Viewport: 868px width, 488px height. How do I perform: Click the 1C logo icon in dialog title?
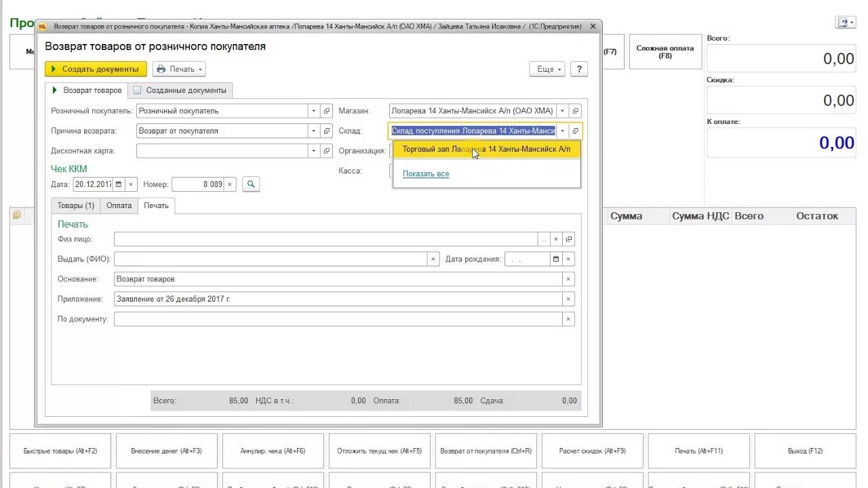coord(42,26)
